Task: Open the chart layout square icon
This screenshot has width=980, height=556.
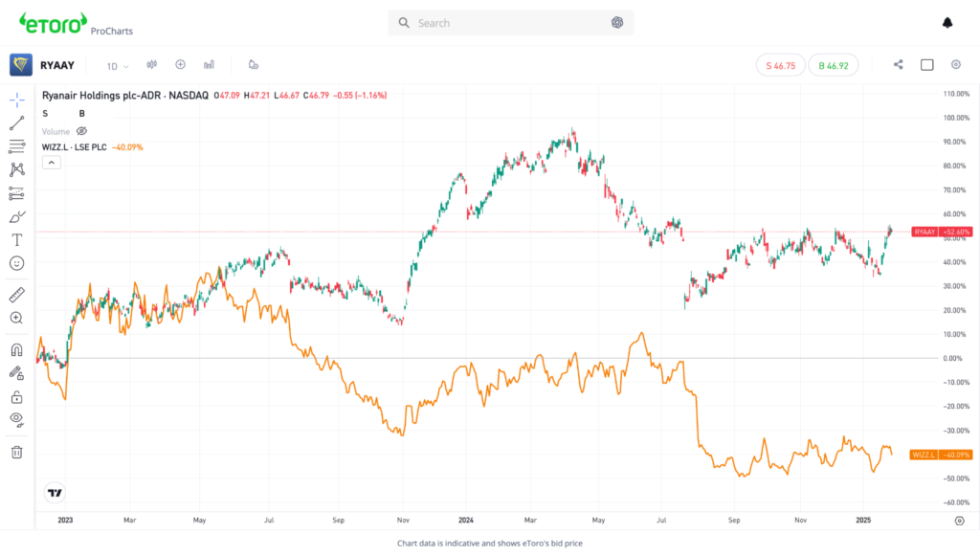Action: (926, 64)
